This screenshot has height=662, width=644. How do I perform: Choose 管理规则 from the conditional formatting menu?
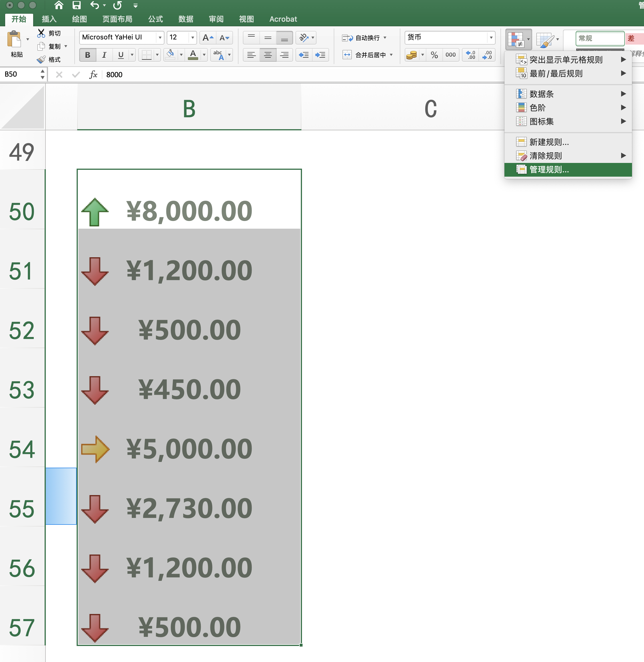548,170
